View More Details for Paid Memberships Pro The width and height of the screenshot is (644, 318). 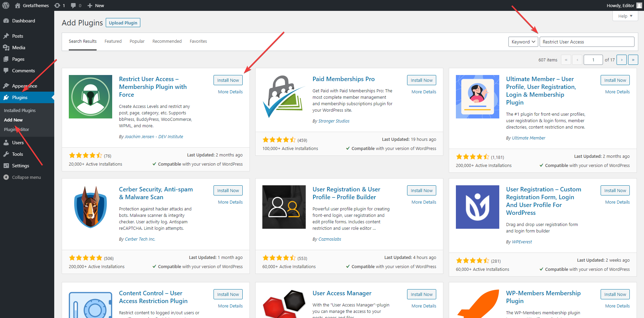tap(424, 92)
